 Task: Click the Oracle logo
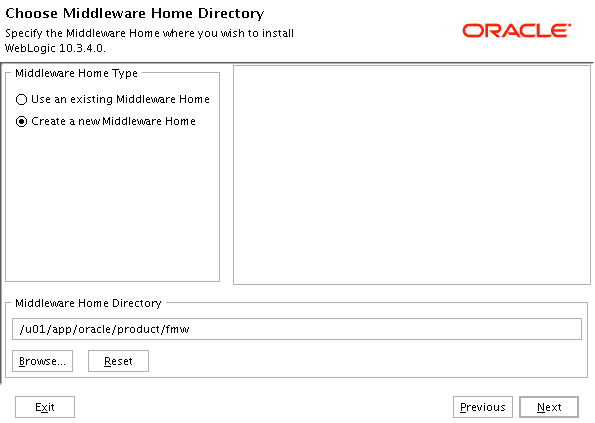(x=516, y=31)
